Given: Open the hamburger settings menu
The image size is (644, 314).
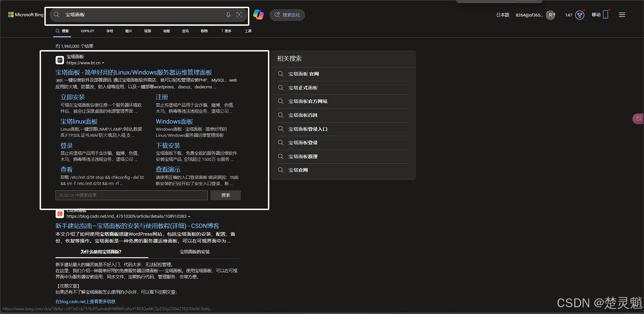Looking at the screenshot, I should [x=622, y=15].
